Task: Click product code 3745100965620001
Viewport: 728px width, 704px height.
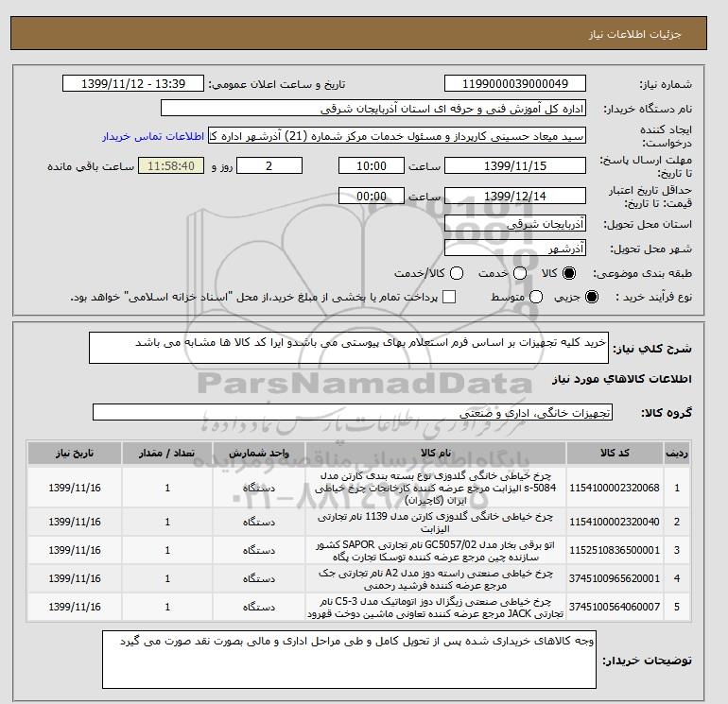Action: tap(615, 578)
